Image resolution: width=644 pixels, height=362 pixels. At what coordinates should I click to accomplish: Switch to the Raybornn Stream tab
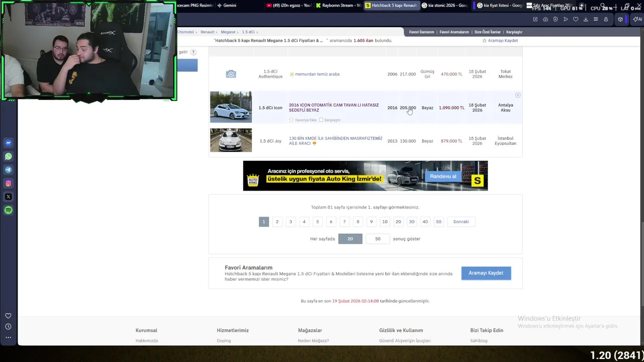tap(339, 6)
